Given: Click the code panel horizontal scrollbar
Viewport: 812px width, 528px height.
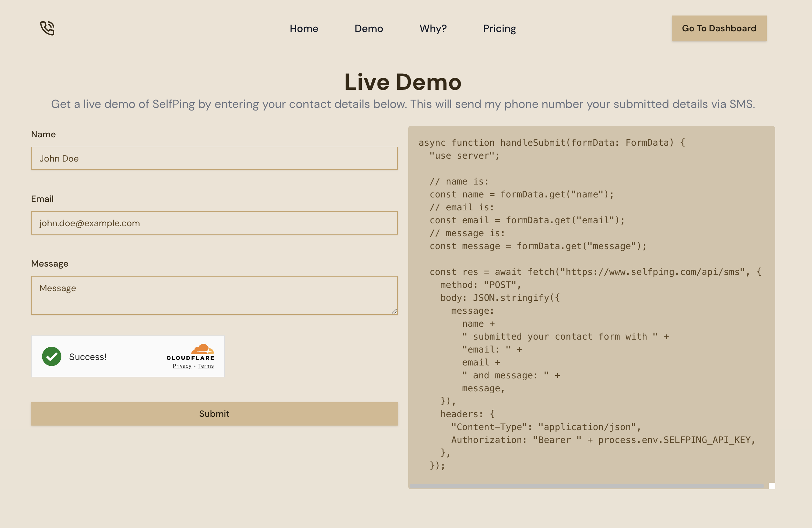Looking at the screenshot, I should click(x=586, y=486).
